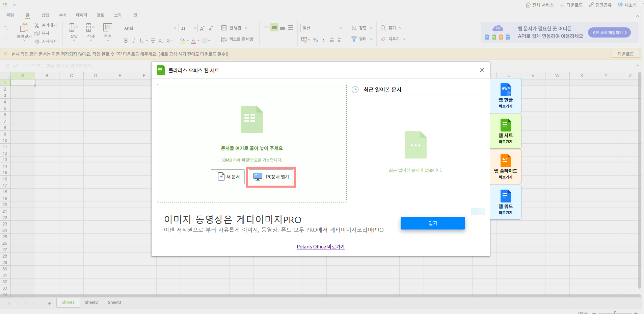
Task: Toggle Strikethrough formatting
Action: (x=153, y=41)
